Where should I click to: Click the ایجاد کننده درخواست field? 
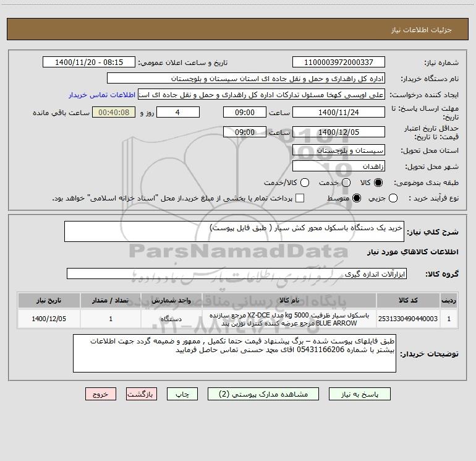(x=261, y=94)
